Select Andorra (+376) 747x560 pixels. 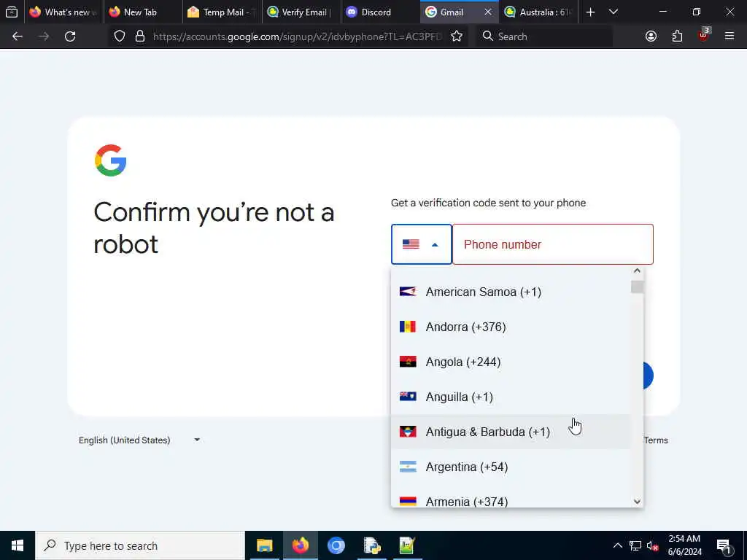pyautogui.click(x=510, y=327)
